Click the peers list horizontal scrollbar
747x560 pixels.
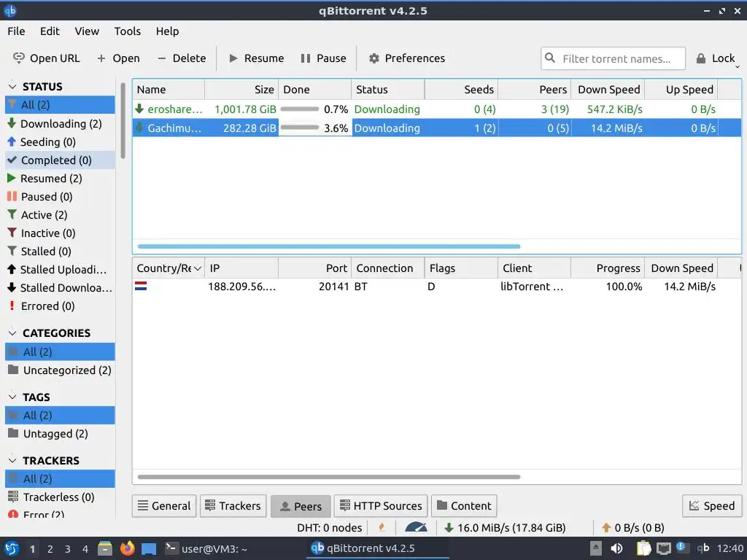[329, 477]
